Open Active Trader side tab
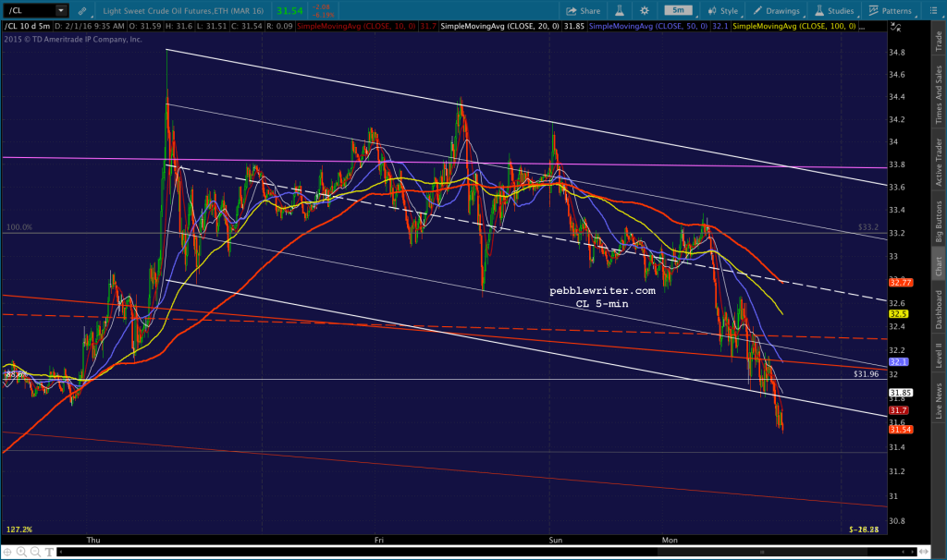 [x=939, y=162]
